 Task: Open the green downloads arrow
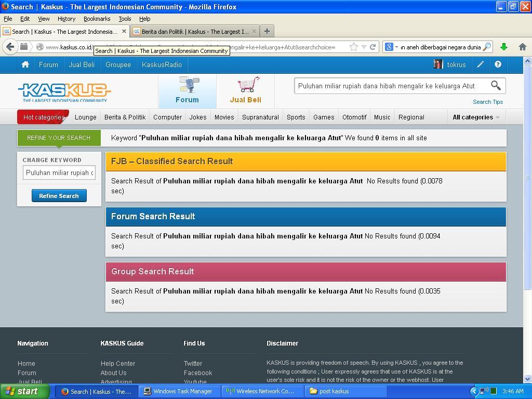point(504,47)
